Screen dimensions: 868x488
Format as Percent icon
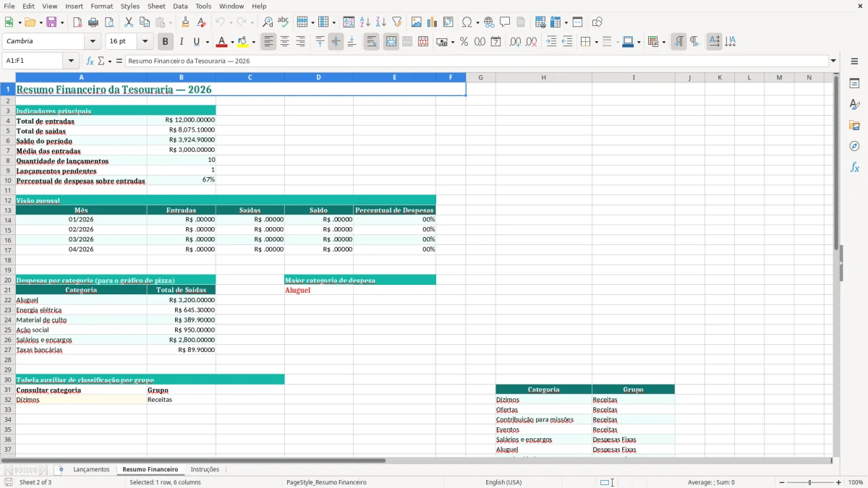click(464, 42)
